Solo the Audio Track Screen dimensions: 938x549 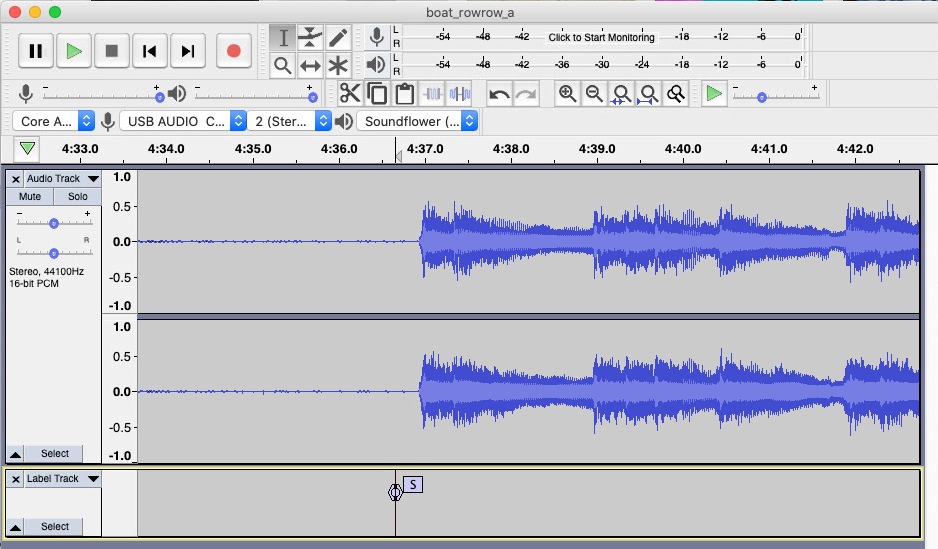pyautogui.click(x=77, y=197)
